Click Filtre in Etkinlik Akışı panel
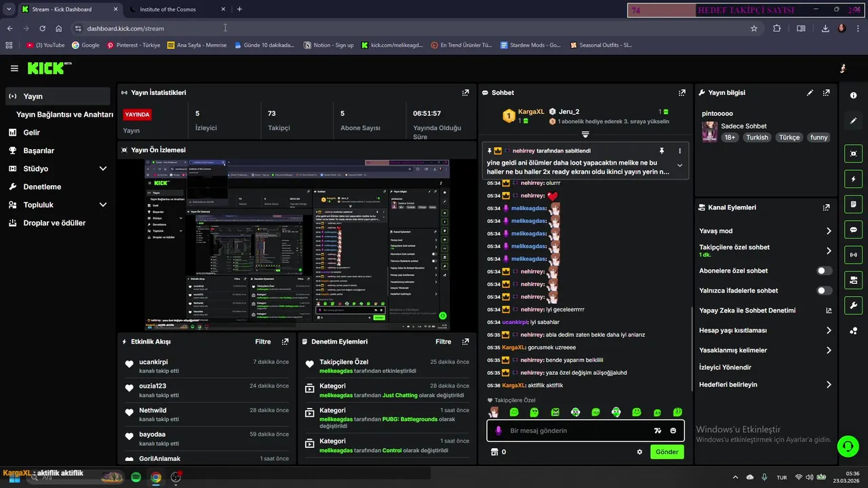The height and width of the screenshot is (488, 868). [x=262, y=342]
